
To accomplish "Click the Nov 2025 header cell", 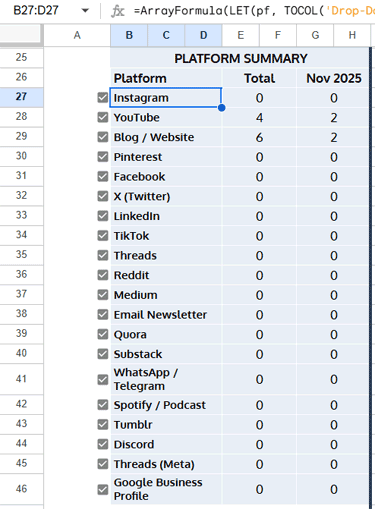I will pyautogui.click(x=333, y=78).
